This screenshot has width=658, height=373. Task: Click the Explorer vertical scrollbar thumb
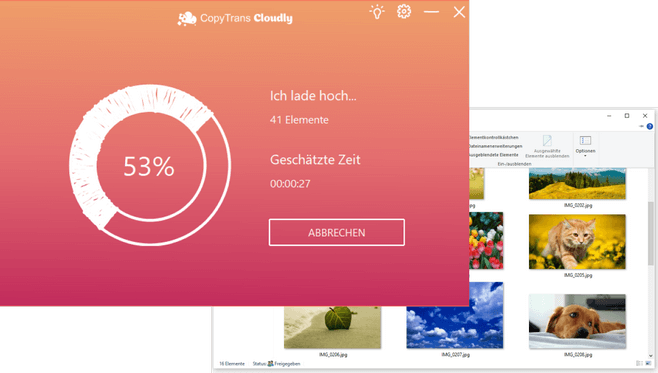[x=650, y=233]
